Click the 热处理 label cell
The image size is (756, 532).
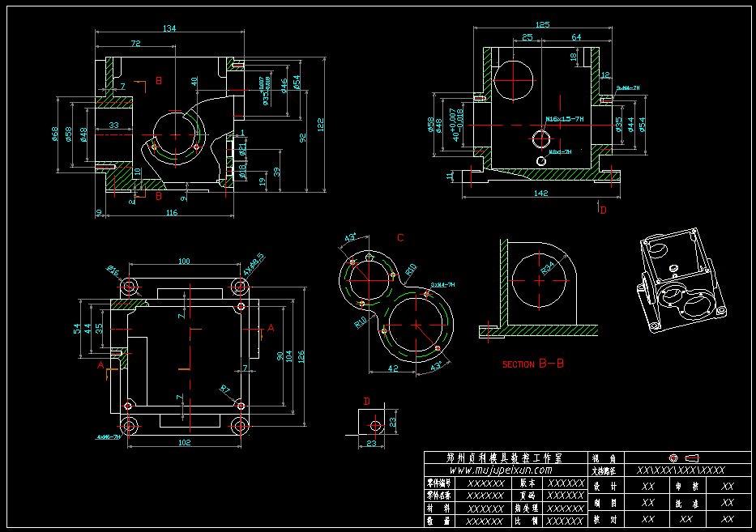pyautogui.click(x=527, y=509)
